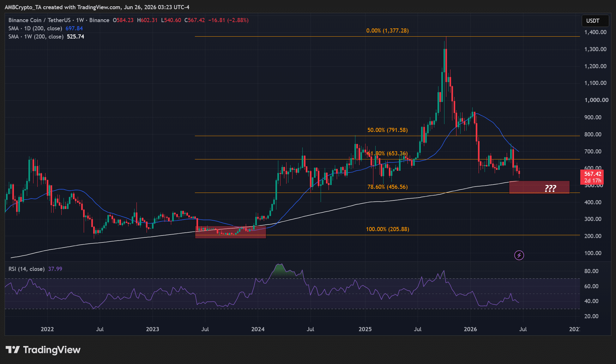Select the Binance Coin / TetherUS symbol title
This screenshot has height=364, width=616.
(x=59, y=20)
